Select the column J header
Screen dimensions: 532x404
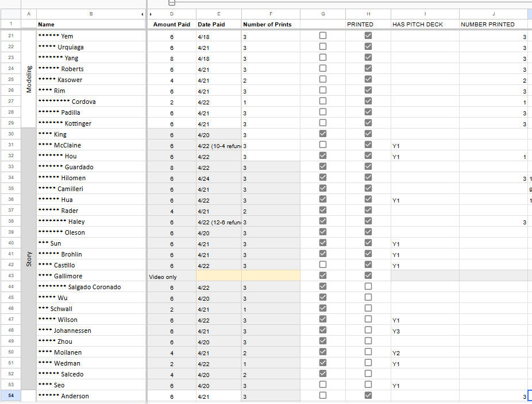[x=494, y=14]
